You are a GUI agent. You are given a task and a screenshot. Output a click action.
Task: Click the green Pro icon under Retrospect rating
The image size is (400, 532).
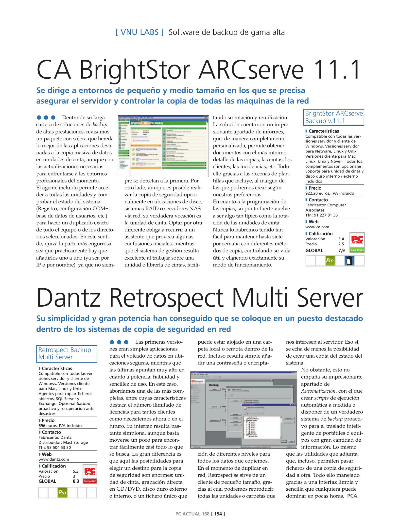pyautogui.click(x=62, y=493)
